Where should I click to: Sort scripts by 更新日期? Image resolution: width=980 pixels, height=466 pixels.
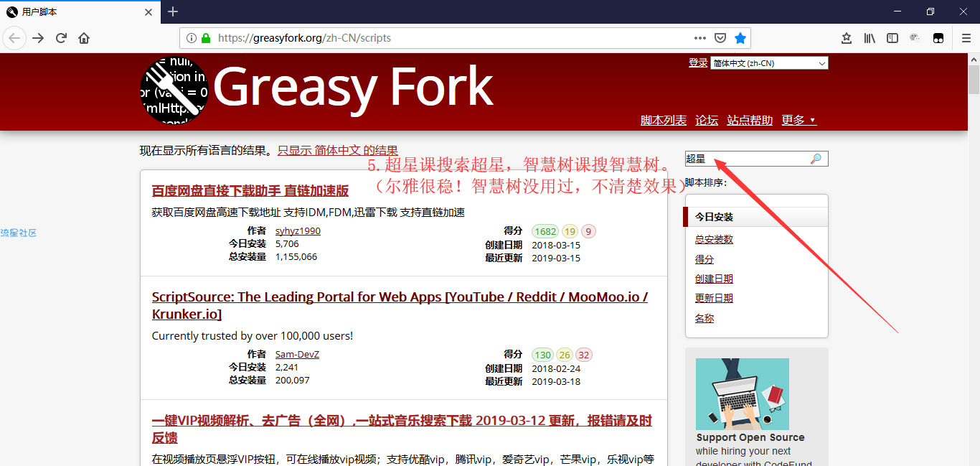click(x=714, y=298)
